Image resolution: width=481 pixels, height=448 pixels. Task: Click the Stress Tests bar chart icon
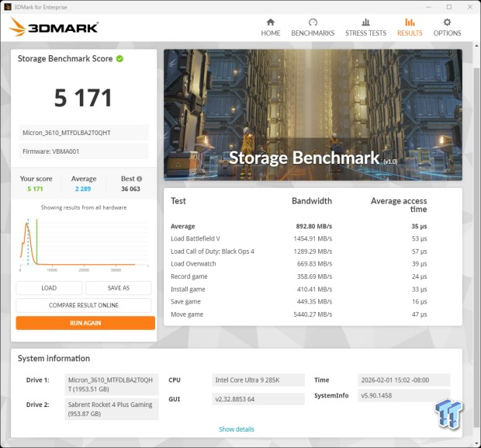click(365, 23)
